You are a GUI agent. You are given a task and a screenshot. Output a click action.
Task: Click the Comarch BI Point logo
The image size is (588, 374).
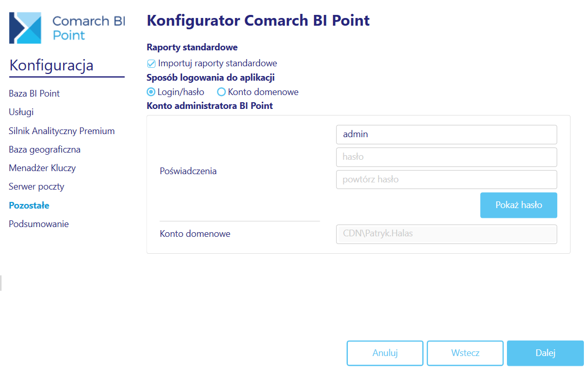tap(67, 28)
